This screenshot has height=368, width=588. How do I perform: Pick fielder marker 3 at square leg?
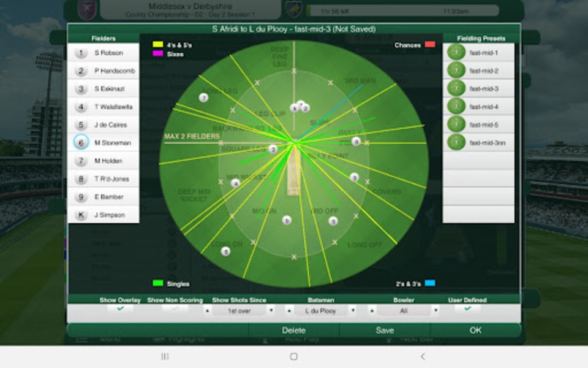(x=273, y=149)
